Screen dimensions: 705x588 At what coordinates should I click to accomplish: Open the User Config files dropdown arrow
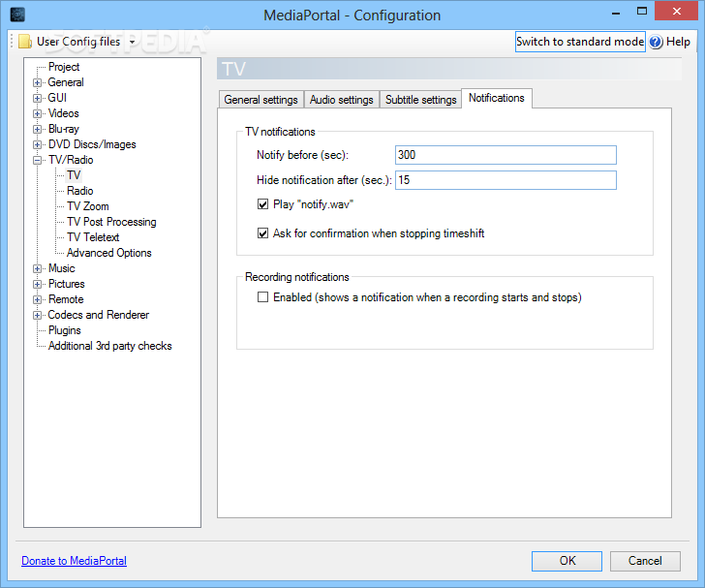click(132, 42)
